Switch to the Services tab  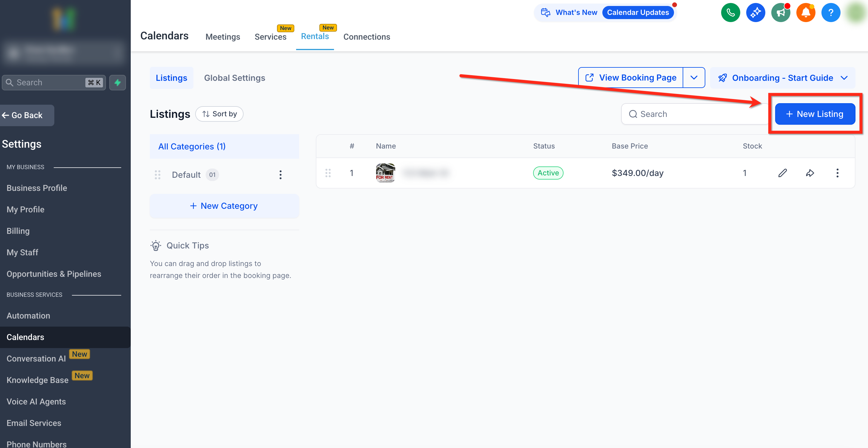[x=270, y=37]
